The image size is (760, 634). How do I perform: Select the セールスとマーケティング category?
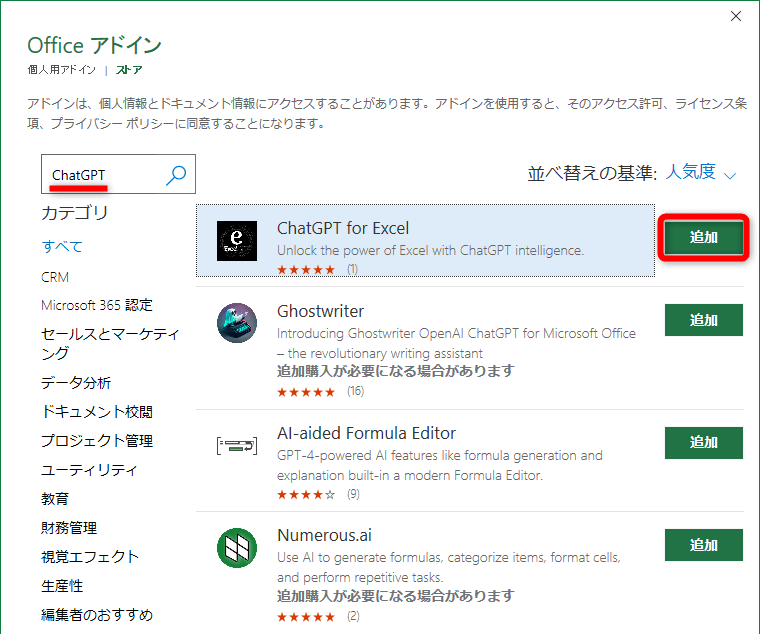110,343
